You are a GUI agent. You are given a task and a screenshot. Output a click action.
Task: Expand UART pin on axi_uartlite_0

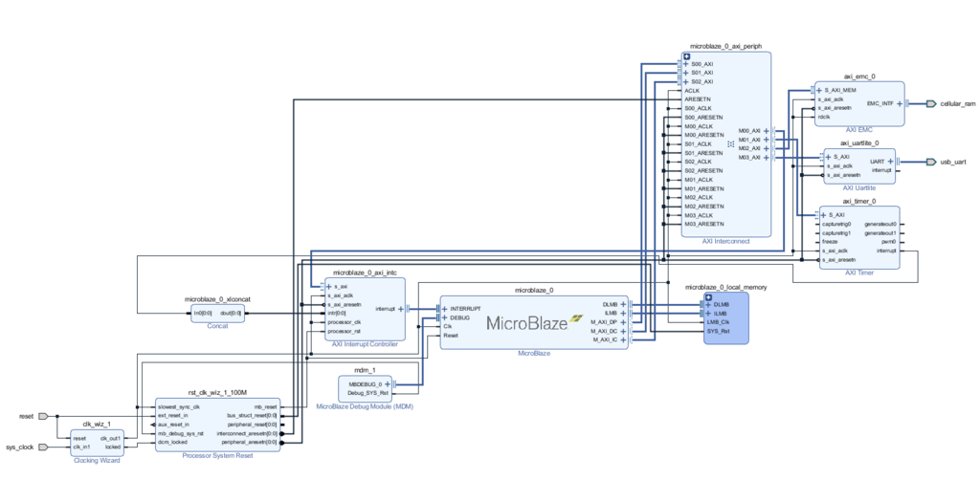[x=891, y=161]
